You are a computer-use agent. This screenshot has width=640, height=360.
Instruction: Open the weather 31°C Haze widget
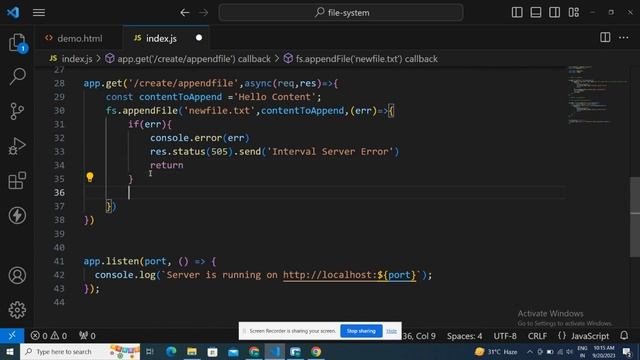496,351
